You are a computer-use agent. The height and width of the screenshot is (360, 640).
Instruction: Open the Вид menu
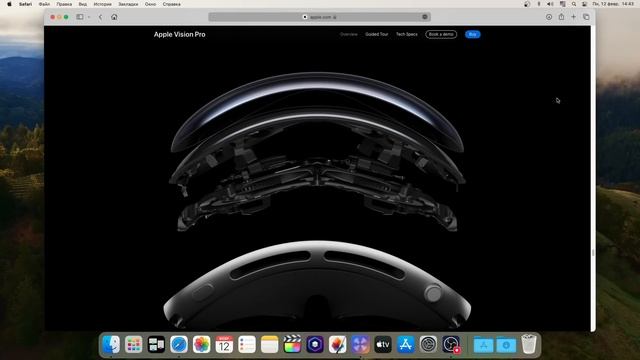pos(82,4)
